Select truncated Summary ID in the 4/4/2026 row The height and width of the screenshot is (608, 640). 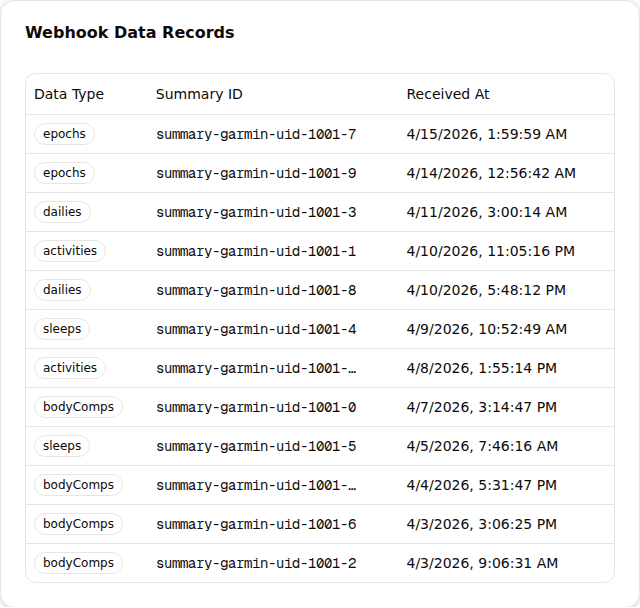(x=256, y=485)
